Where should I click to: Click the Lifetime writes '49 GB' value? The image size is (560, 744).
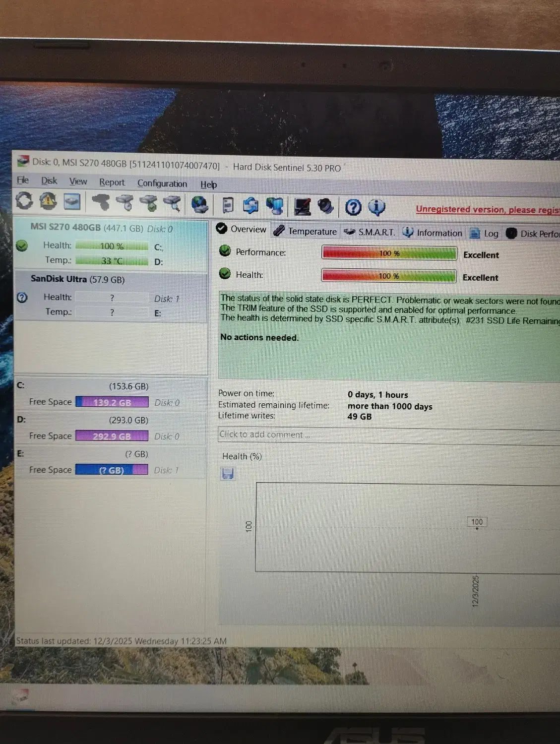click(360, 417)
